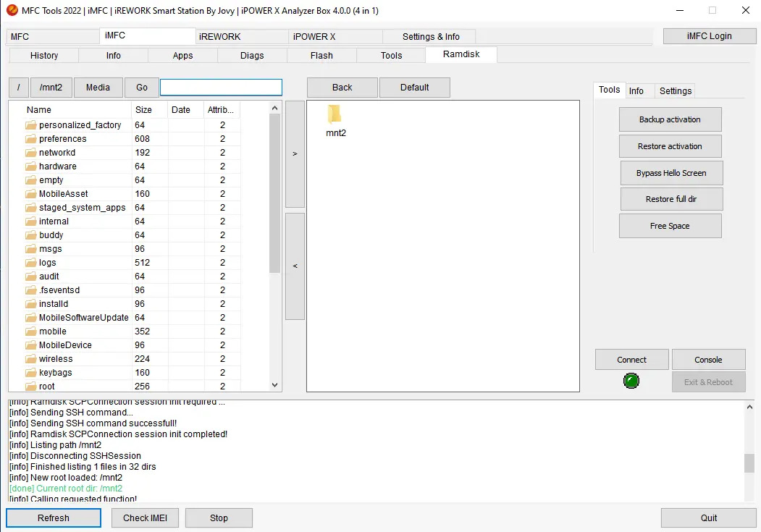
Task: Click the Go button
Action: click(x=142, y=88)
